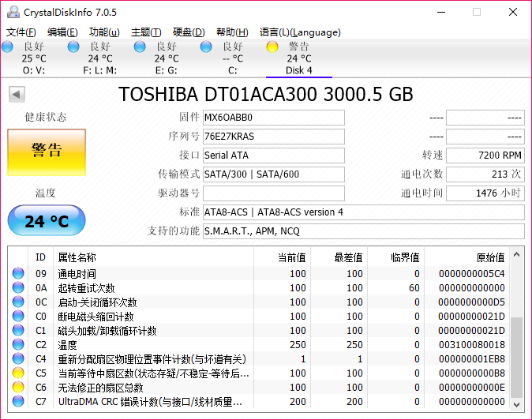Select the C: disk tab
This screenshot has width=532, height=420.
(232, 58)
